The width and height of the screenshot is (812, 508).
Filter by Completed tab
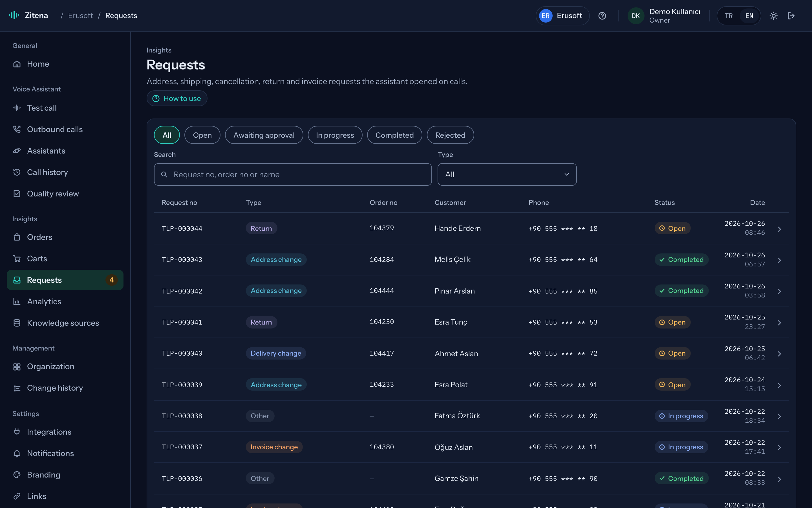(395, 135)
